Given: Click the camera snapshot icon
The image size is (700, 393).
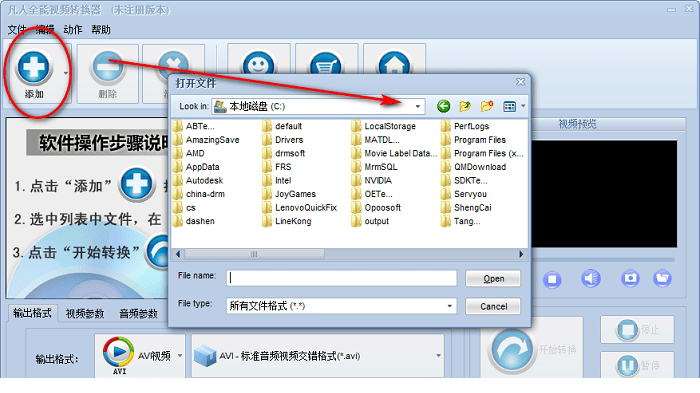Looking at the screenshot, I should pos(630,278).
